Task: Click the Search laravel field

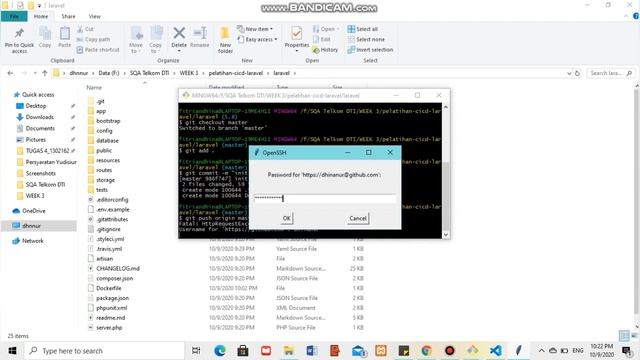Action: (x=611, y=73)
